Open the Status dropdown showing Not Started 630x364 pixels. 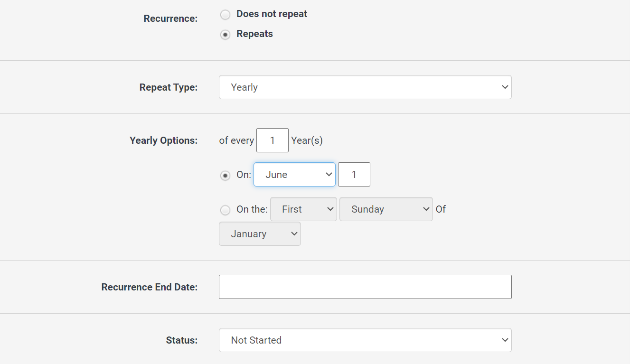365,340
